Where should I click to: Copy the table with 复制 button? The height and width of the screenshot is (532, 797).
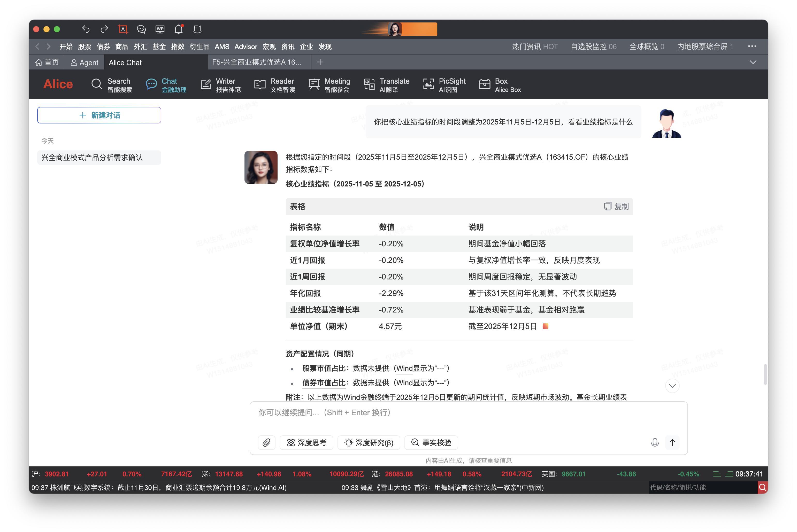(616, 206)
